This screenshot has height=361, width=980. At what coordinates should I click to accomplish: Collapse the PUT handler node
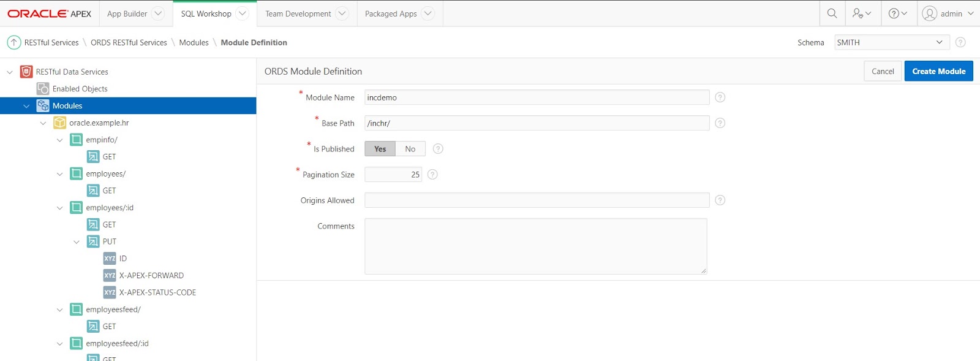(x=77, y=242)
